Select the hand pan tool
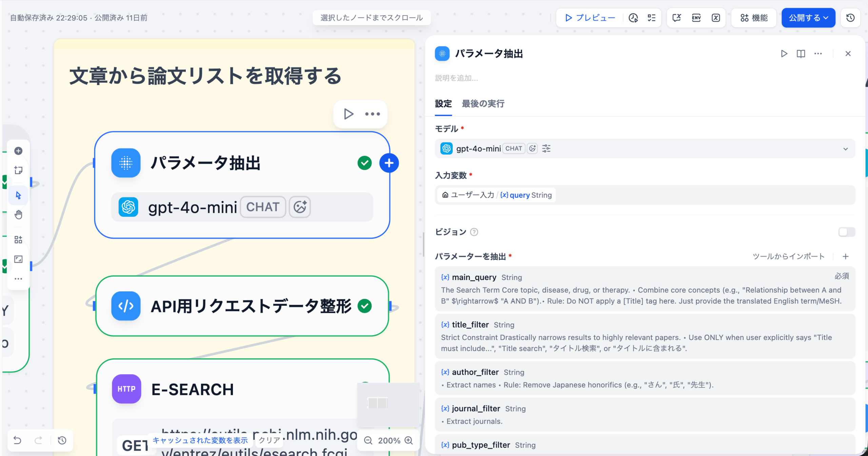The height and width of the screenshot is (456, 868). click(18, 215)
